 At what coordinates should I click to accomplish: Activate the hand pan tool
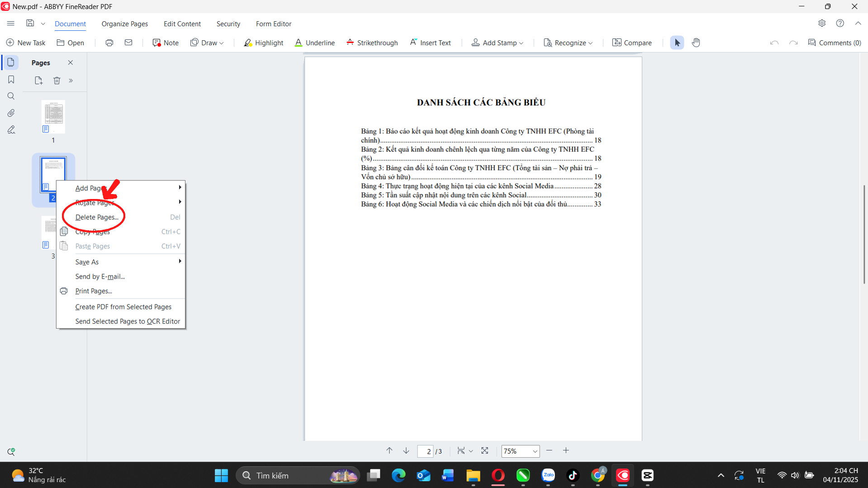[x=696, y=43]
